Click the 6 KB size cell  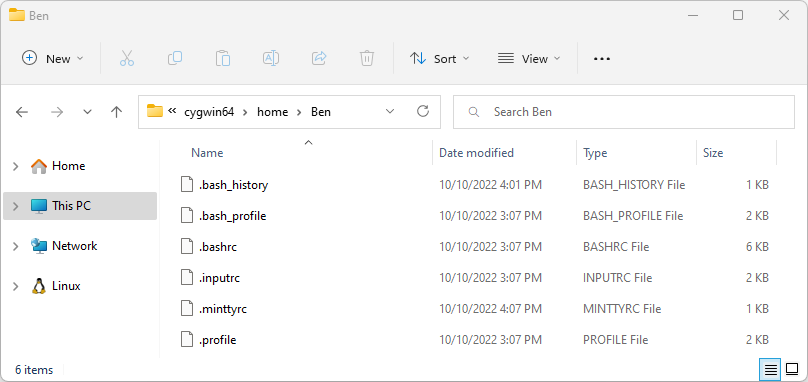pyautogui.click(x=758, y=247)
